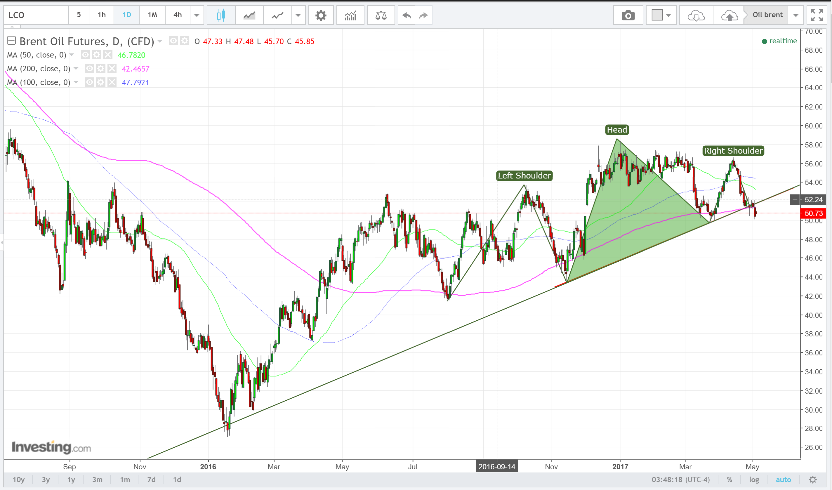
Task: Open the indicators chart icon
Action: coord(351,15)
